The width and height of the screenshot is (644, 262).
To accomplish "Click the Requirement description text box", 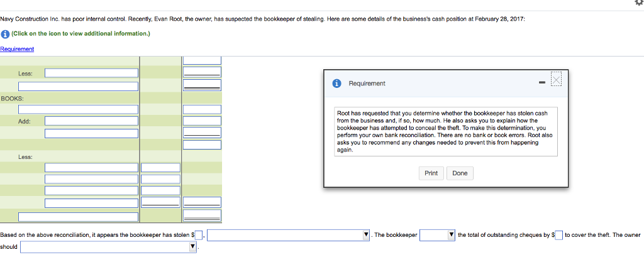I will 446,131.
